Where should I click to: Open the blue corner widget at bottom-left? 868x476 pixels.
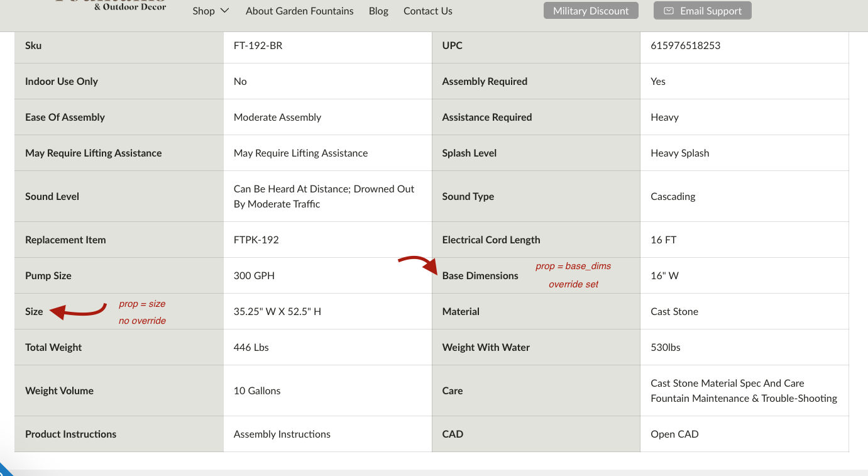pyautogui.click(x=4, y=470)
